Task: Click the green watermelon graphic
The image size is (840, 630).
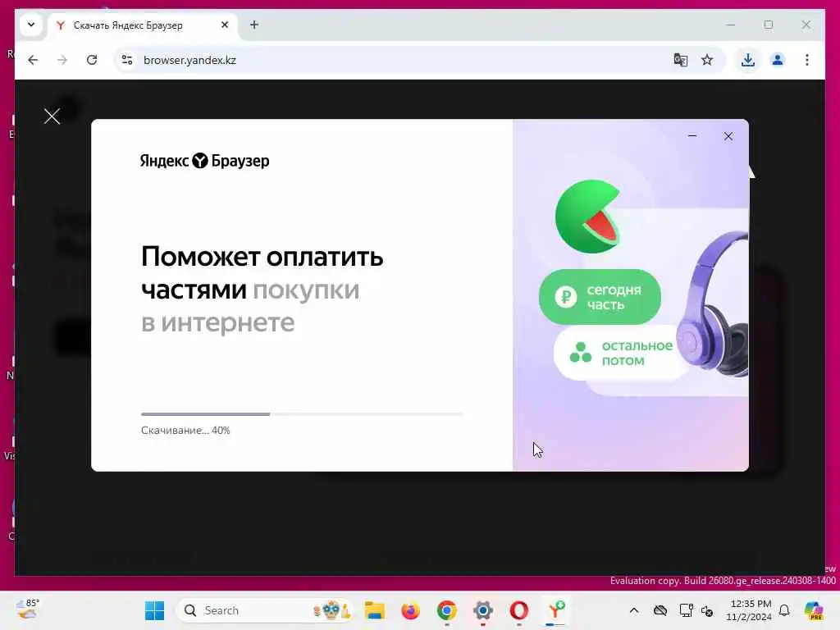Action: [588, 217]
